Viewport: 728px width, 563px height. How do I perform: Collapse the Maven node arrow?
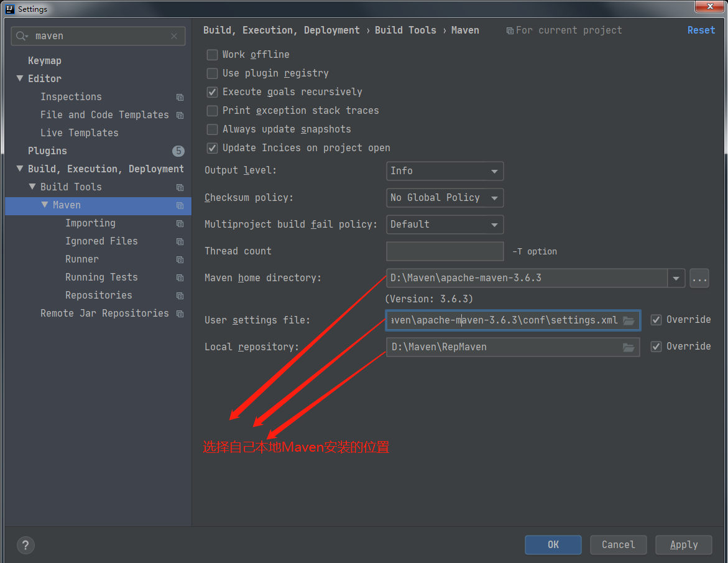[x=45, y=205]
